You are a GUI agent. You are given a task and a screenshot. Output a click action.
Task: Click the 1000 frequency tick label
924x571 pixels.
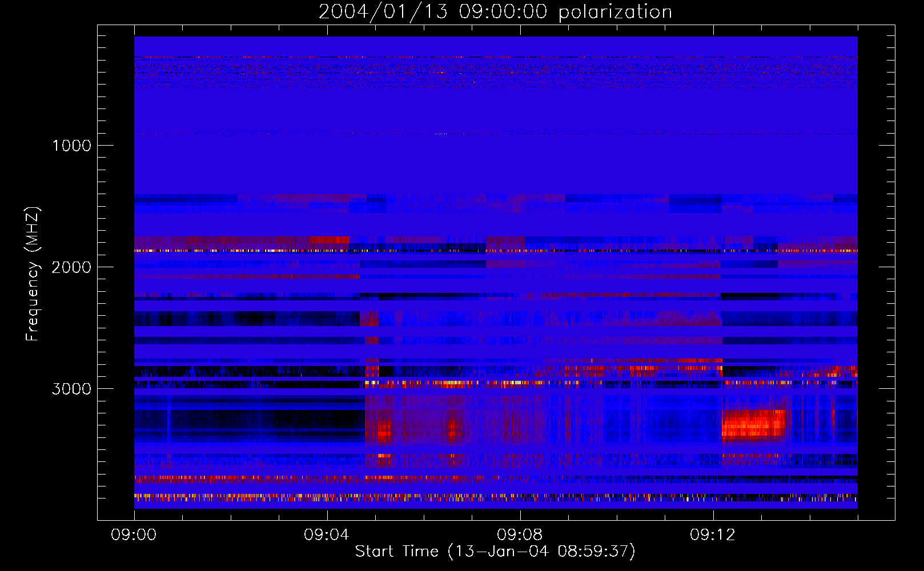tap(72, 146)
